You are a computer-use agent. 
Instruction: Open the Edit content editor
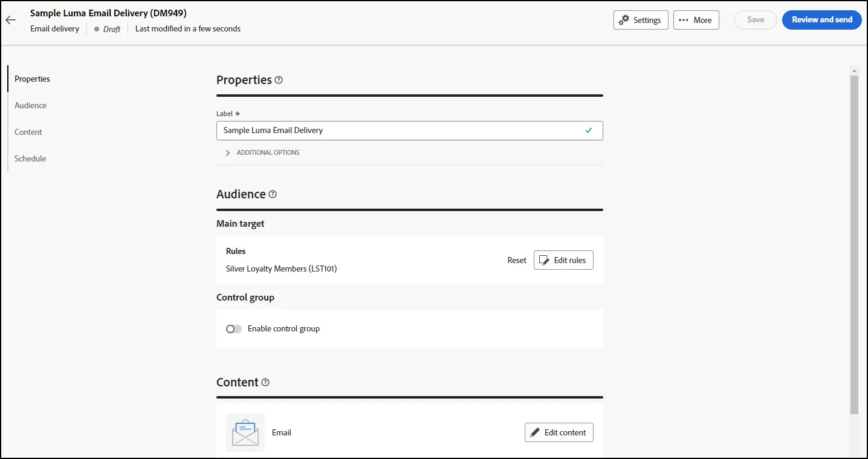(x=559, y=432)
